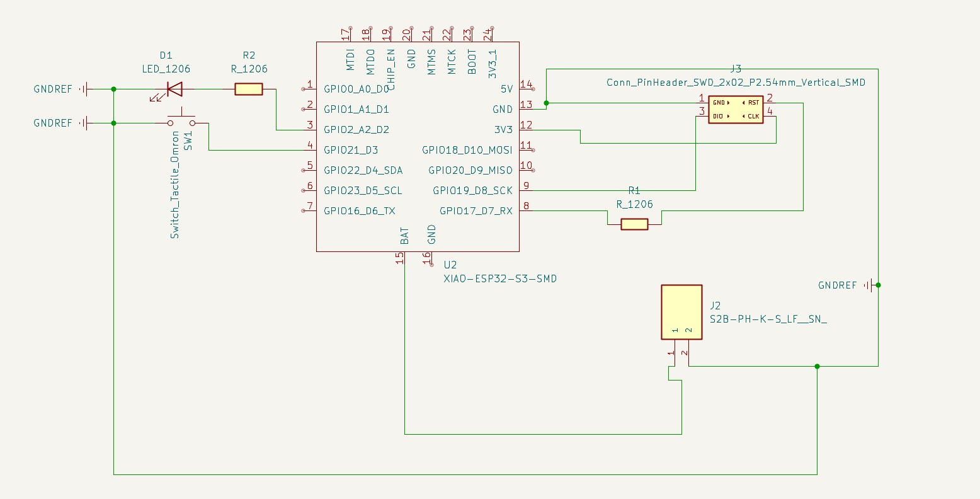
Task: Click the junction dot at GND pin 13
Action: click(546, 103)
